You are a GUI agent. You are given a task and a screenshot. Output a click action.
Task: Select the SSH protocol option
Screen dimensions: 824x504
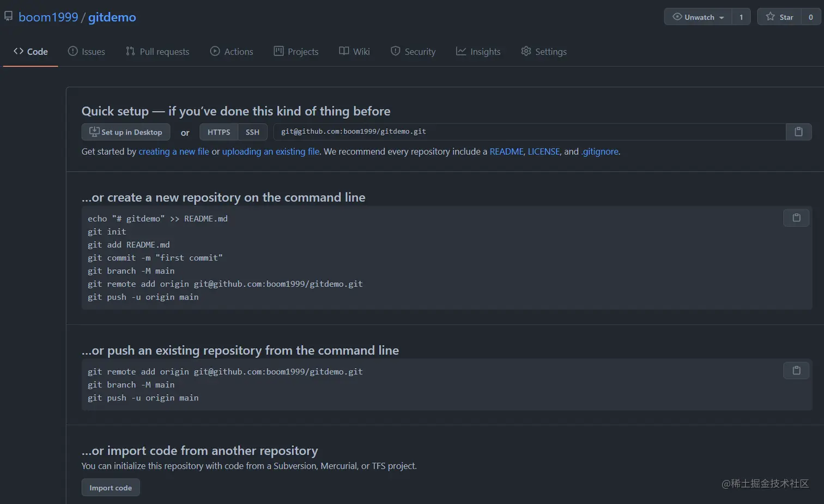[252, 132]
